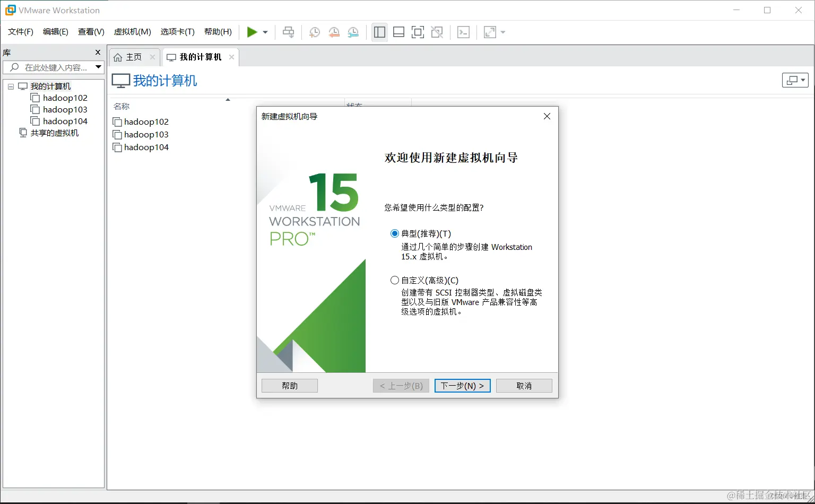Screen dimensions: 815x504
Task: Click the stretch guest display toolbar icon
Action: tap(490, 32)
